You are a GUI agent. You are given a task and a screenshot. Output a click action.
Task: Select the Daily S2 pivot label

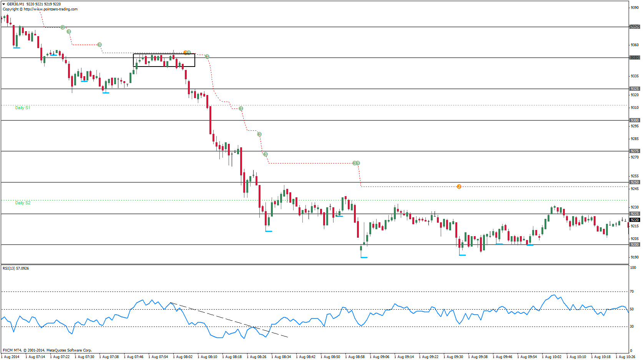pyautogui.click(x=23, y=203)
